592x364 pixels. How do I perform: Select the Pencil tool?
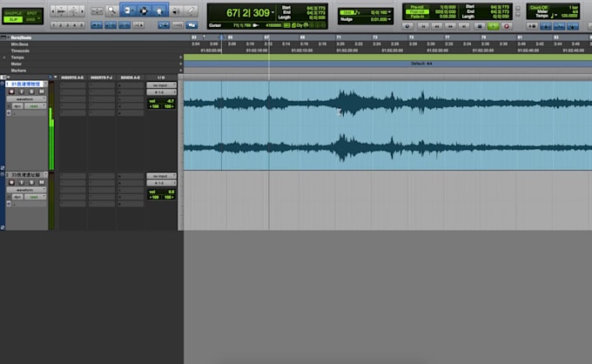pos(191,10)
